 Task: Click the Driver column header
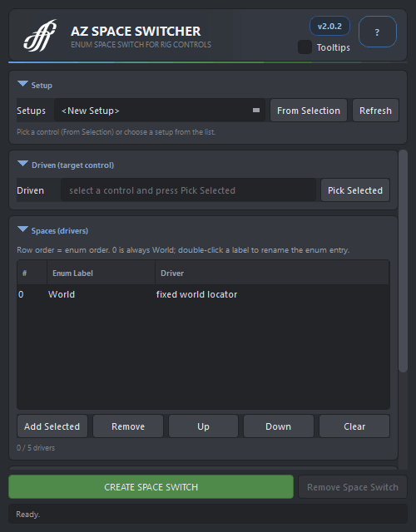tap(272, 273)
